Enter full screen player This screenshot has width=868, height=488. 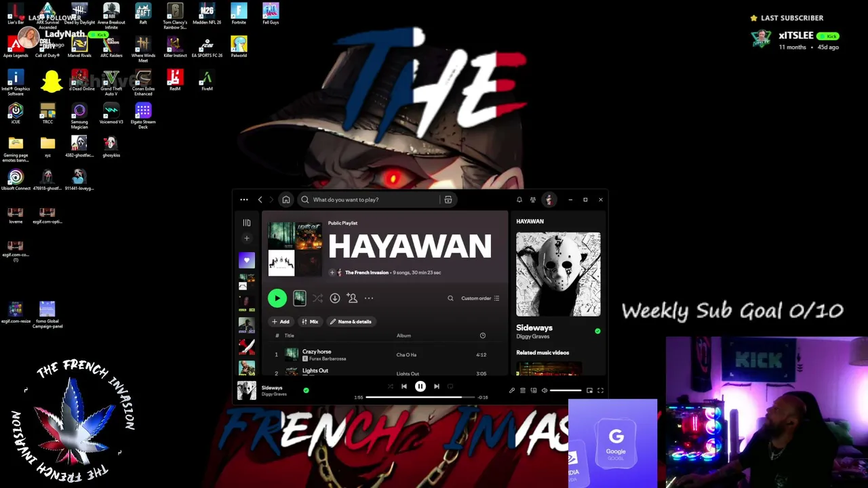coord(600,390)
